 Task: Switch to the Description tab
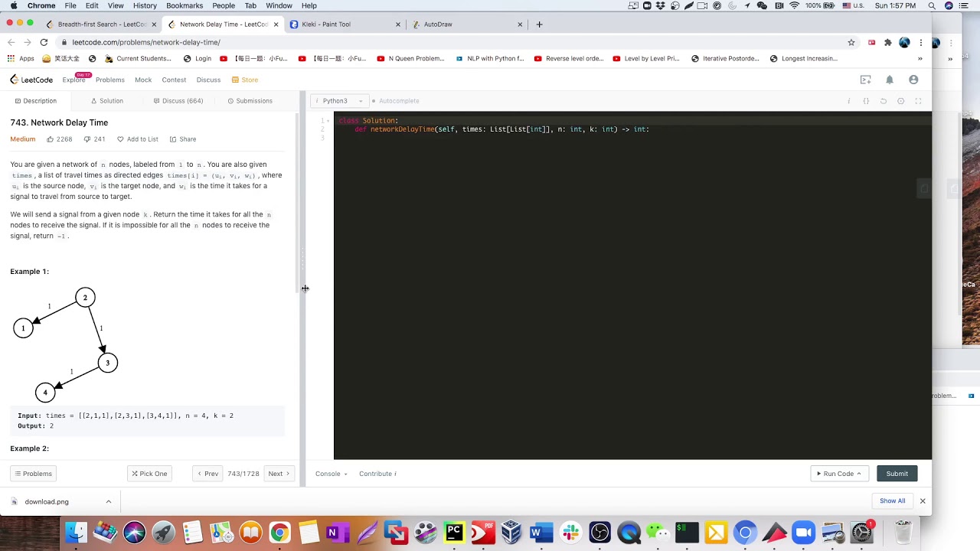35,101
